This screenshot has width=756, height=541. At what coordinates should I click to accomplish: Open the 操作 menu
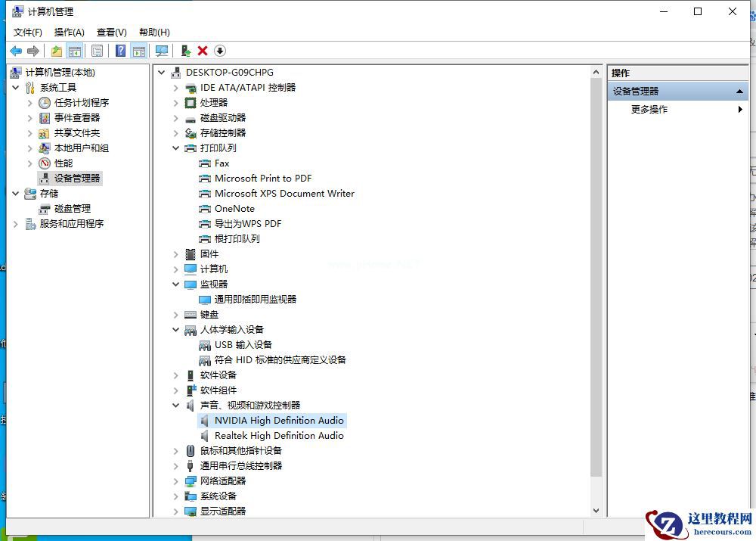69,32
